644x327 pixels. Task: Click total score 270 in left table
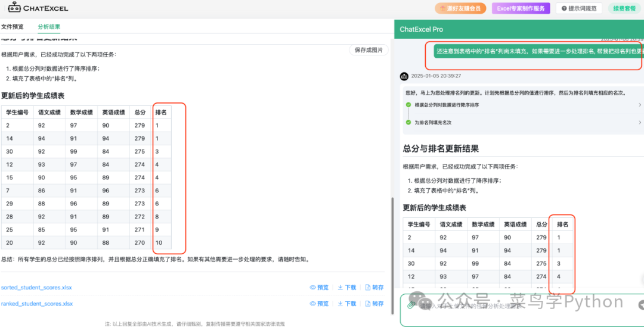pos(140,242)
